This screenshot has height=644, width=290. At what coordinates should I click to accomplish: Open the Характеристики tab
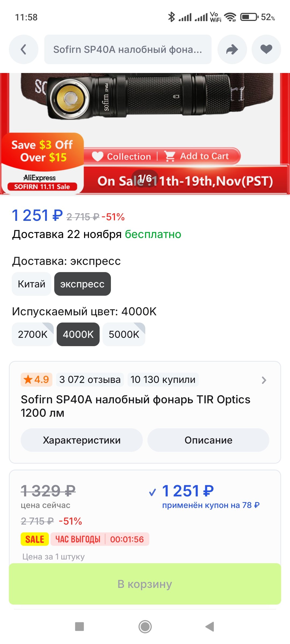pos(82,440)
